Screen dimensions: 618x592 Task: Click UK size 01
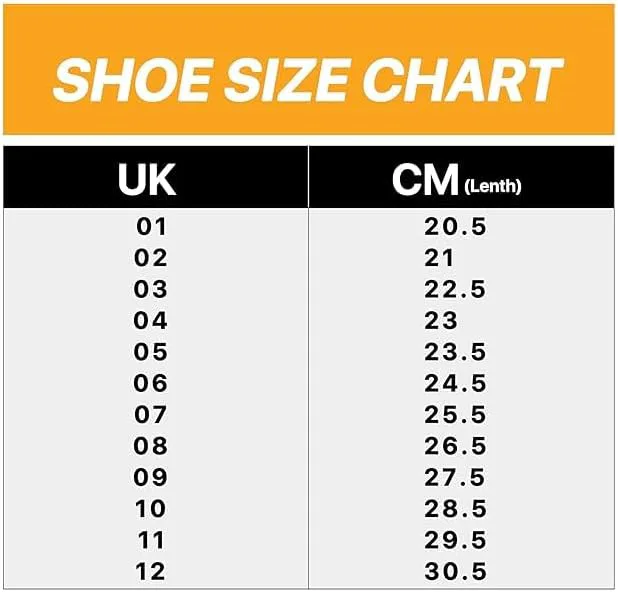click(151, 227)
